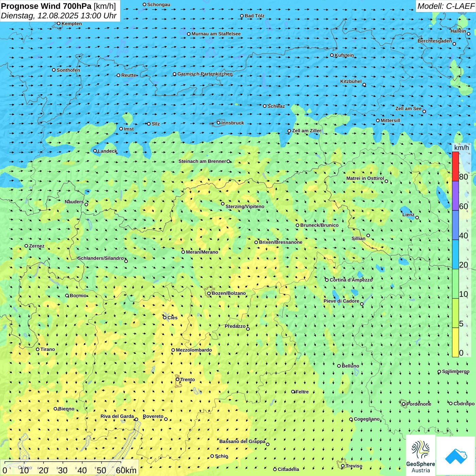Click the Treviso label

tap(354, 466)
